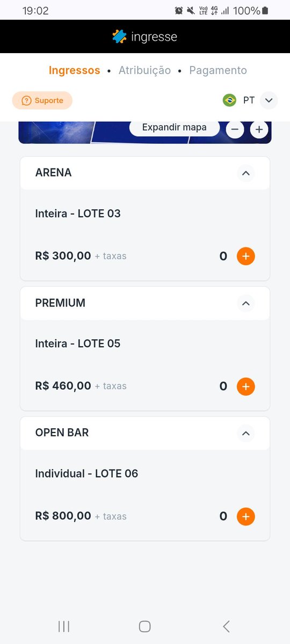Zoom in the map with plus icon
This screenshot has width=290, height=644.
click(x=259, y=129)
